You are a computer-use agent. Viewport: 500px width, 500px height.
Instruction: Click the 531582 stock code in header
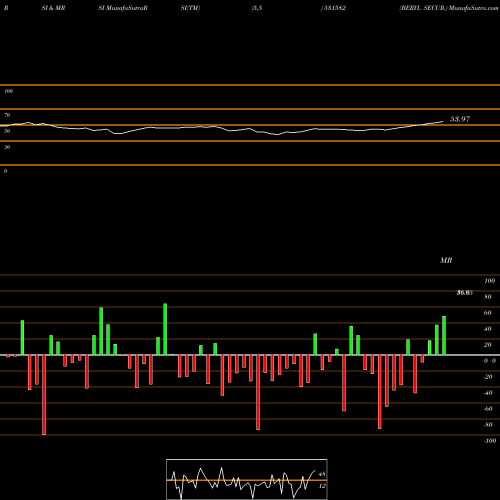(335, 8)
